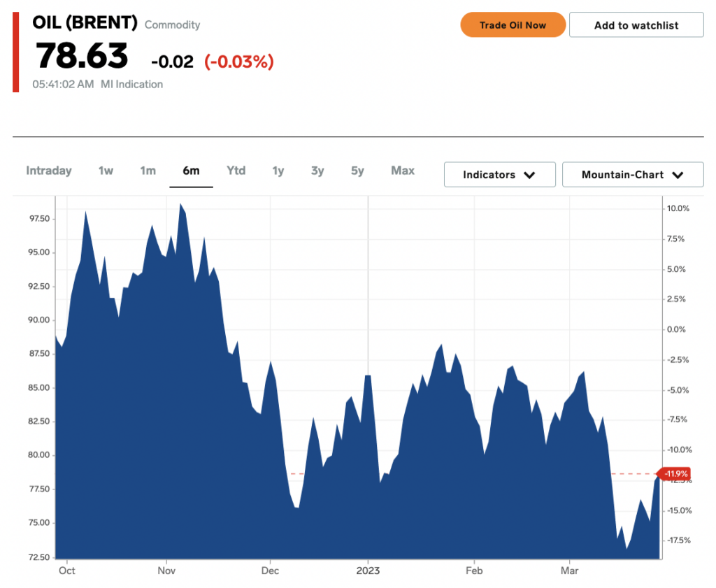Select the 1w time range
This screenshot has height=588, width=716.
(106, 171)
